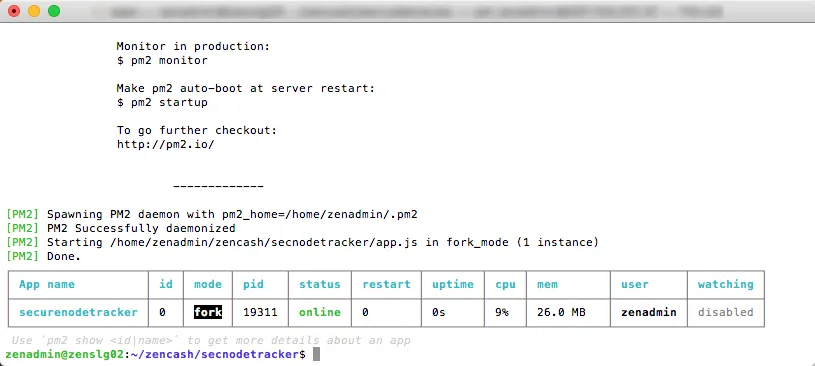This screenshot has width=815, height=366.
Task: Click the 'cpu' table header
Action: tap(505, 284)
